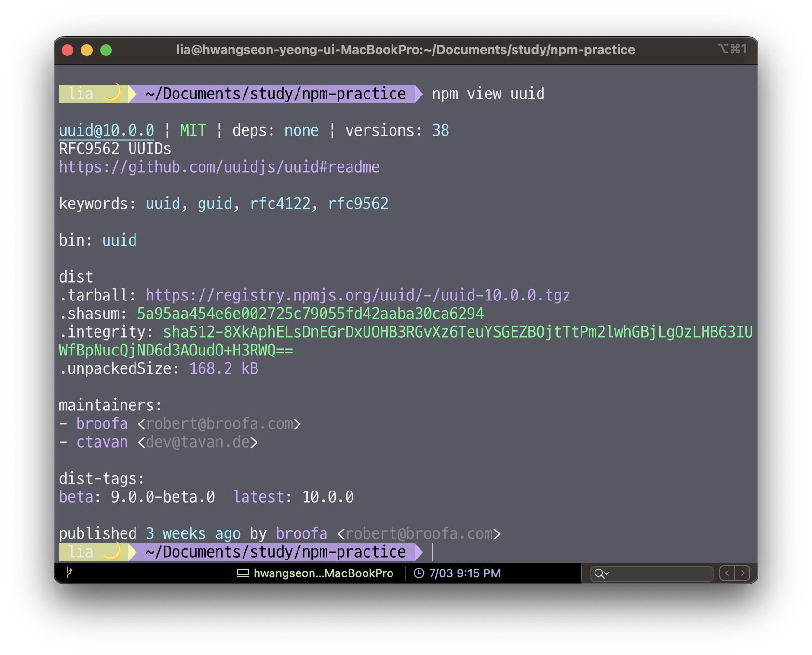The width and height of the screenshot is (812, 655).
Task: Click the clock icon next to 7/03 9:15 PM
Action: point(419,573)
